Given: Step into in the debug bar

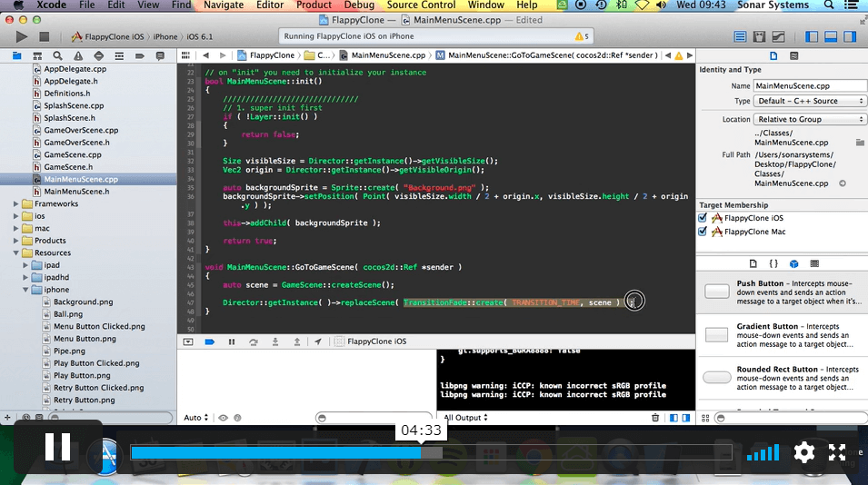Looking at the screenshot, I should point(275,341).
